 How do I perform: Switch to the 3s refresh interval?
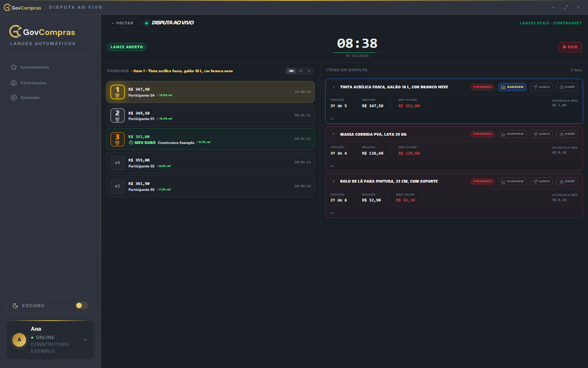point(300,71)
